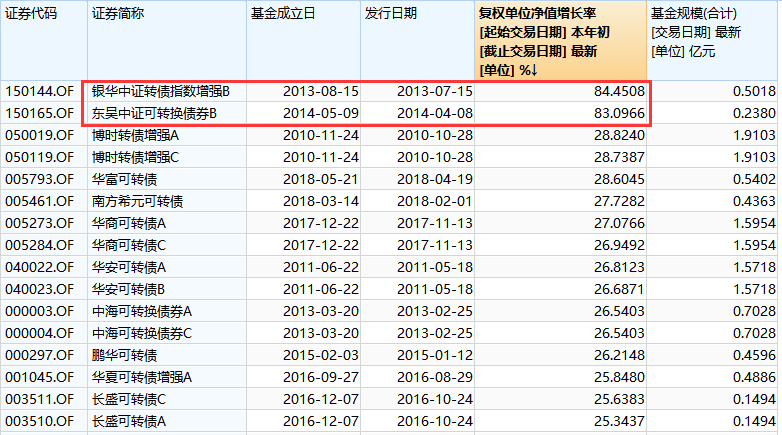
Task: Click growth rate value 27.7282
Action: click(x=619, y=201)
